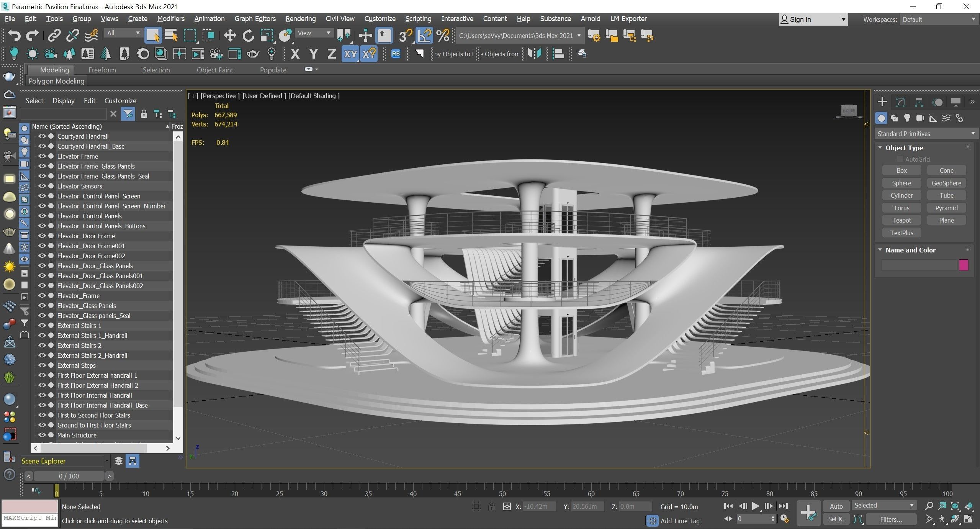This screenshot has width=980, height=529.
Task: Activate the Select Object arrow tool
Action: [153, 36]
